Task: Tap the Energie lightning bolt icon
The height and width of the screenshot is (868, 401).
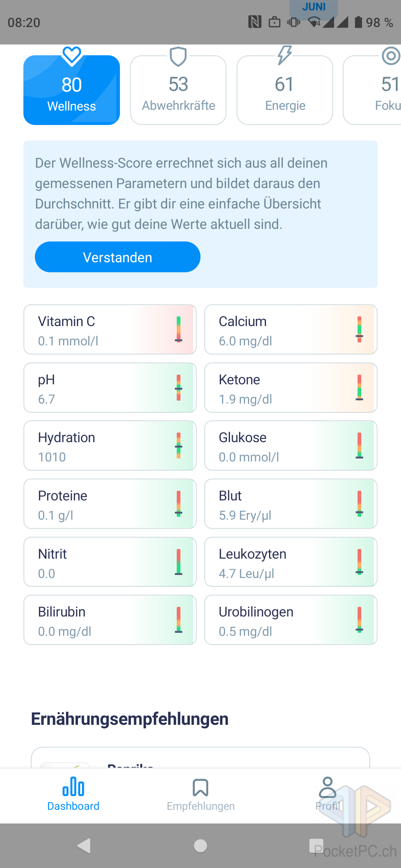Action: pos(285,55)
